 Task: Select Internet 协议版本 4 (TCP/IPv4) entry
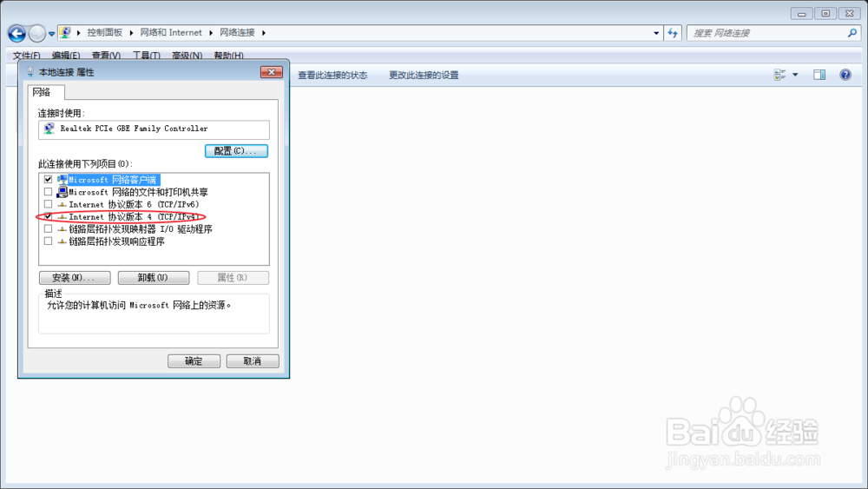coord(134,216)
